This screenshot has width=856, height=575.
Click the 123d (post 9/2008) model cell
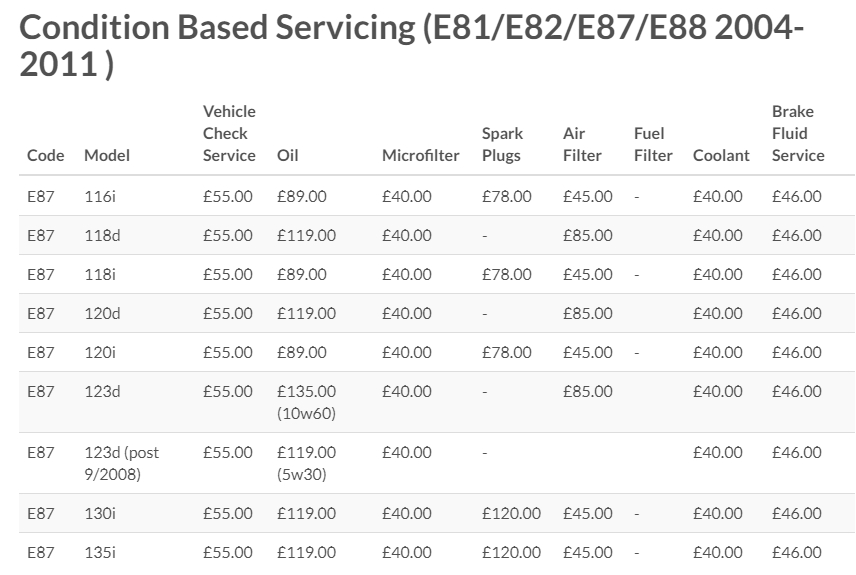pyautogui.click(x=122, y=463)
